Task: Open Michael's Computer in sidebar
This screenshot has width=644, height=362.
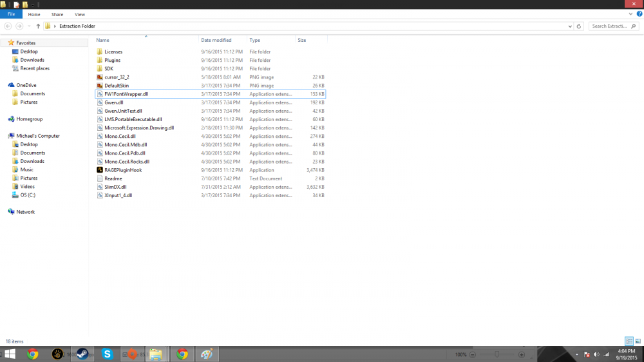Action: [x=38, y=136]
